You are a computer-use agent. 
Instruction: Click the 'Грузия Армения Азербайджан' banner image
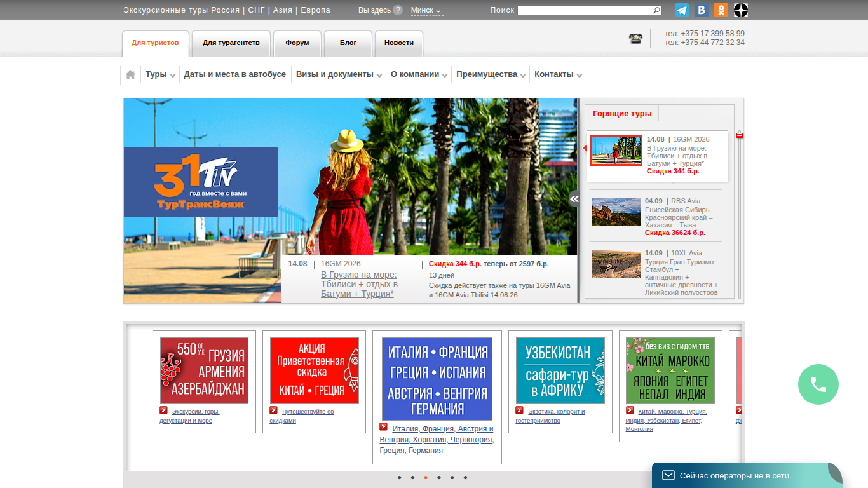[204, 370]
